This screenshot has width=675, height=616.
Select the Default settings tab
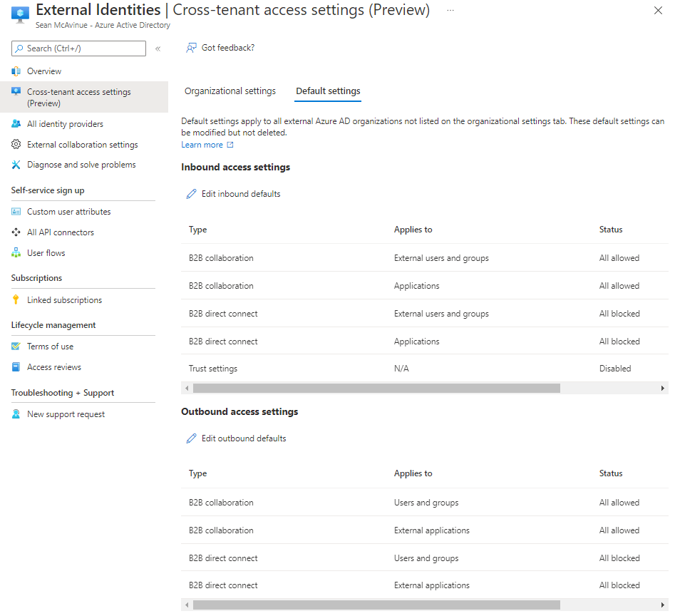click(328, 91)
